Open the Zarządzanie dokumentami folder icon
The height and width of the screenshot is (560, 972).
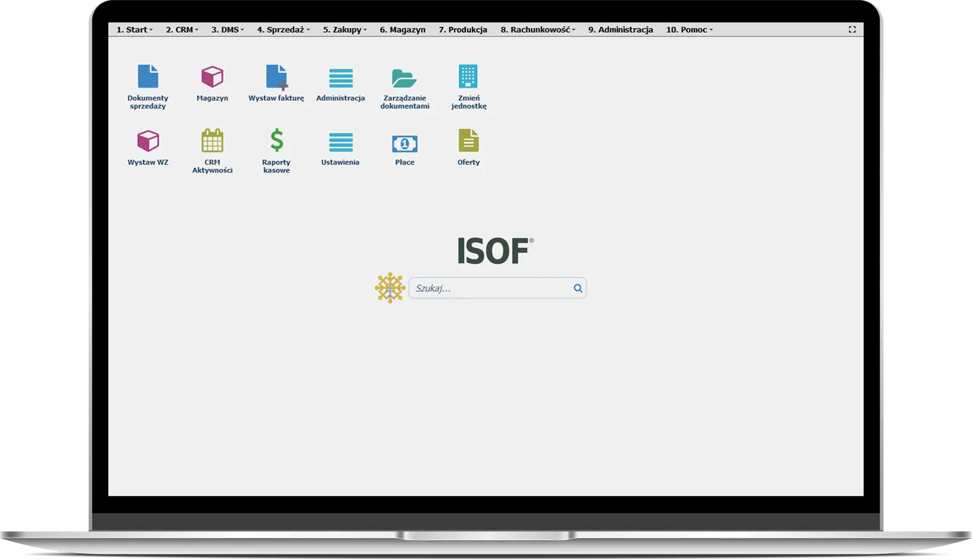point(405,78)
